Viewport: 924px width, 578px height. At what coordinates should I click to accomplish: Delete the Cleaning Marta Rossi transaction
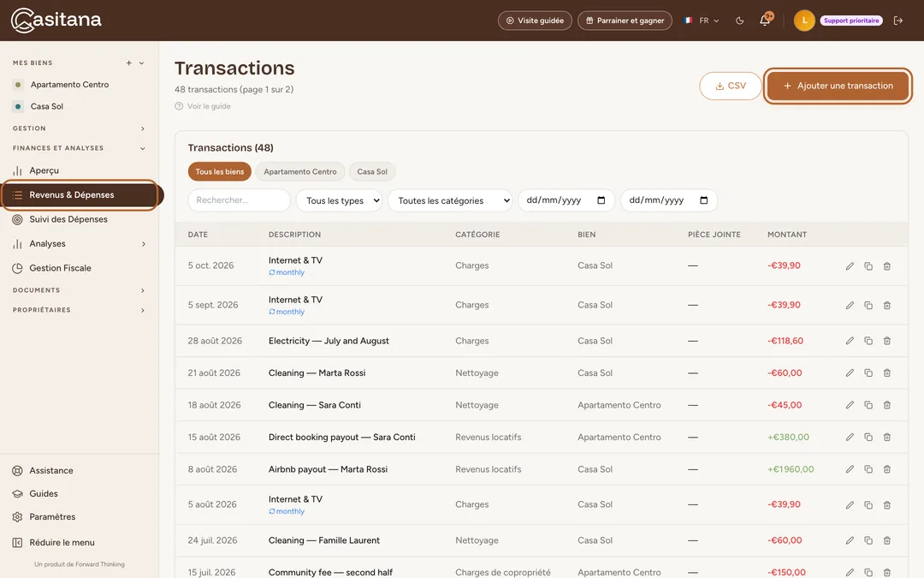point(887,372)
